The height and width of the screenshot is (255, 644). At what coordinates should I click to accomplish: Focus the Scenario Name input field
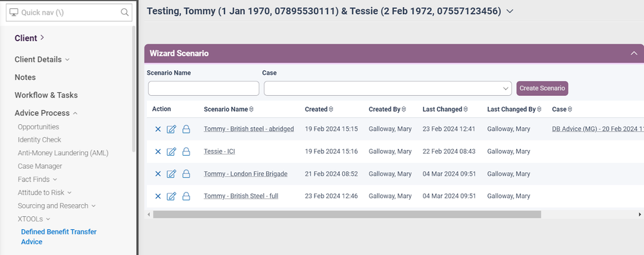pos(204,89)
